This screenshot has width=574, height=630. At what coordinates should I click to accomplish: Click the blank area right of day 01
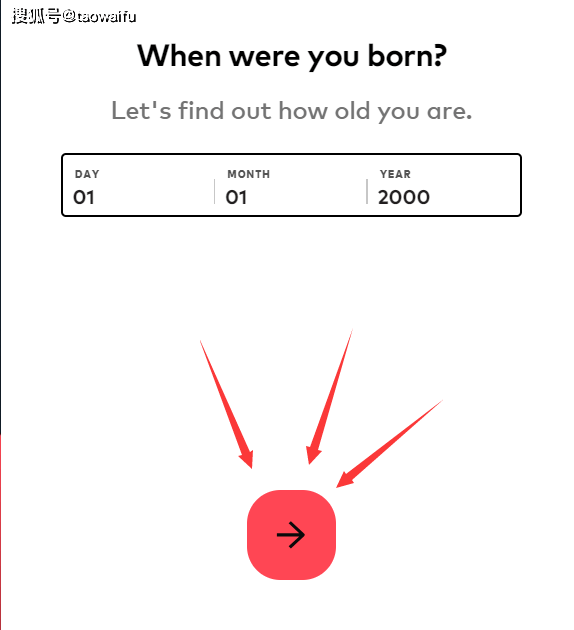pos(153,197)
